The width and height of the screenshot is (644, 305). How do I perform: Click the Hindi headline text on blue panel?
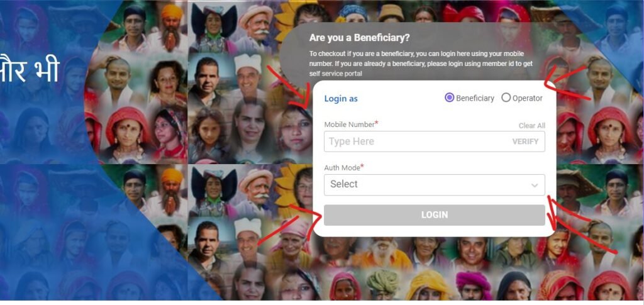tap(30, 70)
